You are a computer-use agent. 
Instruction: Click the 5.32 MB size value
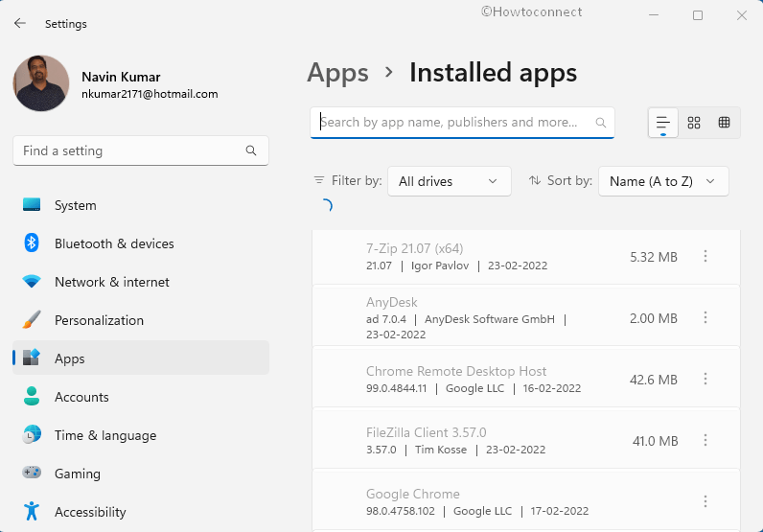[x=654, y=257]
